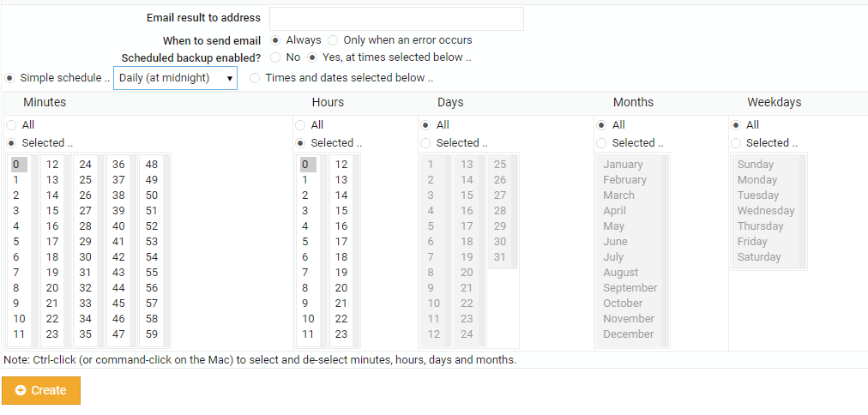
Task: Choose 'Always' for when to send email
Action: 275,40
